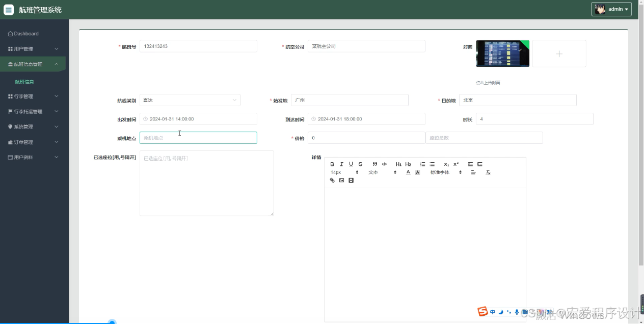The height and width of the screenshot is (324, 644).
Task: Open the 文本 heading style dropdown
Action: [x=382, y=172]
